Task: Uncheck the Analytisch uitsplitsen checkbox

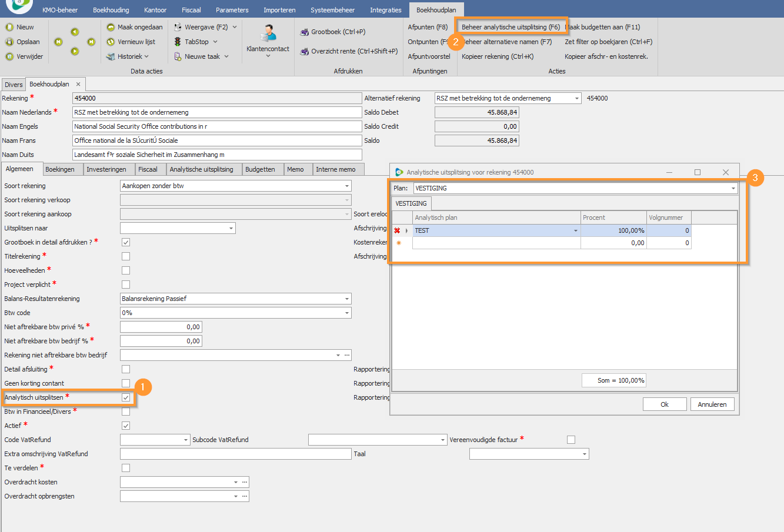Action: point(126,397)
